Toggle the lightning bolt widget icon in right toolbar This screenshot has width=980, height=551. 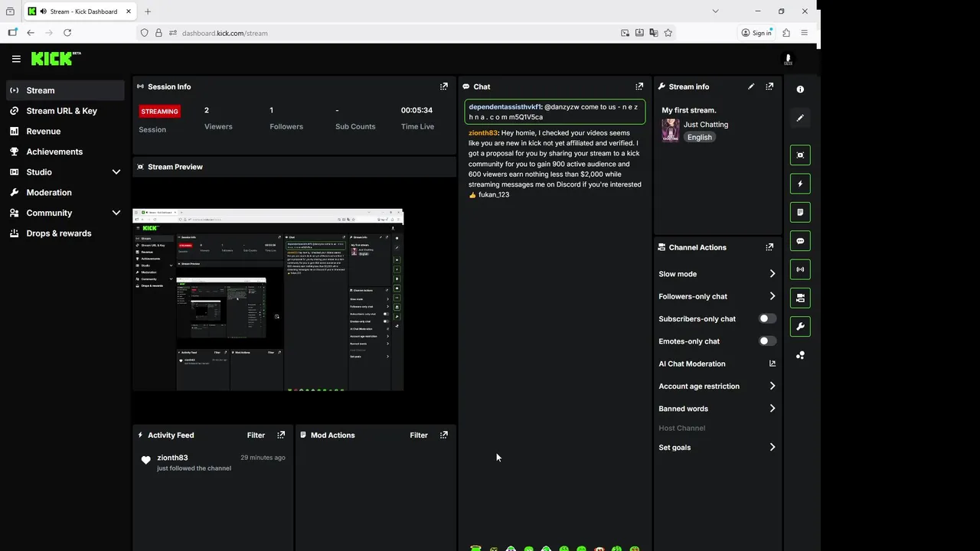click(800, 184)
